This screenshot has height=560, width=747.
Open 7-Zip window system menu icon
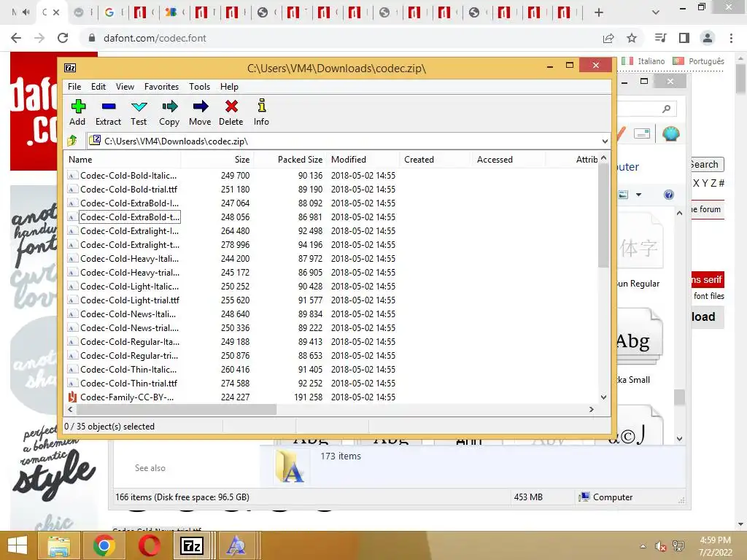[70, 68]
